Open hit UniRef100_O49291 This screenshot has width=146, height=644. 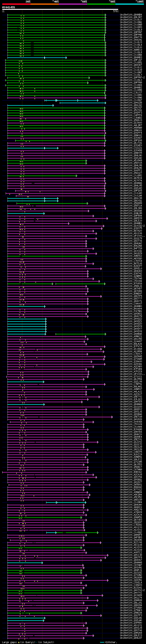[x=131, y=40]
